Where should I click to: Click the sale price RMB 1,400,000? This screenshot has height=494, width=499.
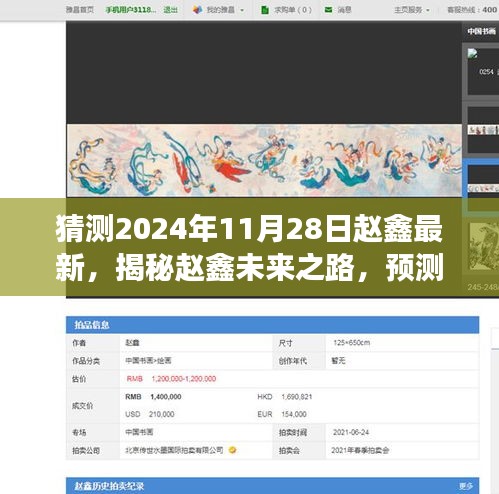(x=153, y=397)
